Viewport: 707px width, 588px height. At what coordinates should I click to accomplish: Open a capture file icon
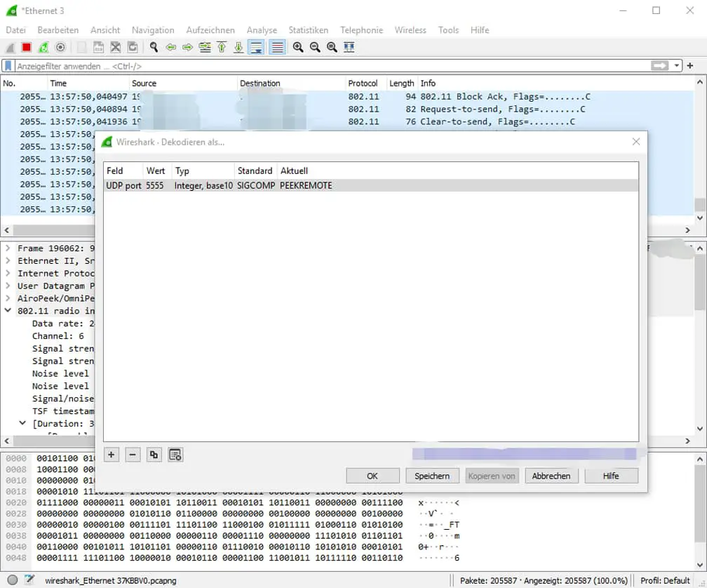(81, 47)
